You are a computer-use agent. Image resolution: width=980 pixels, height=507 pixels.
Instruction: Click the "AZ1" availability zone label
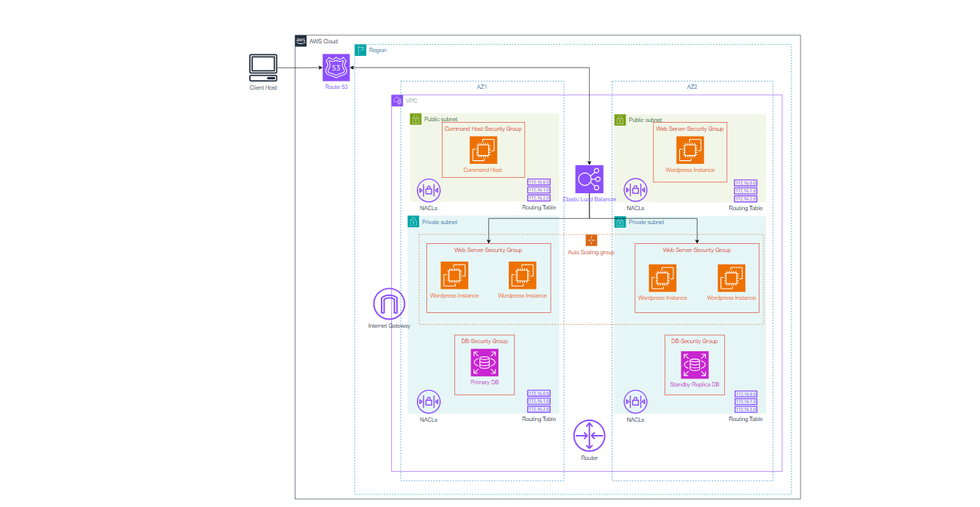point(482,87)
